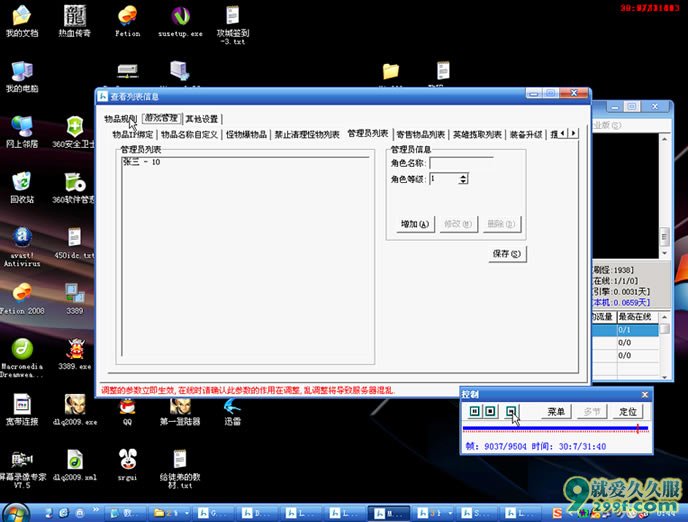Open 屏幕录像专家 V7.5 icon

coord(22,469)
